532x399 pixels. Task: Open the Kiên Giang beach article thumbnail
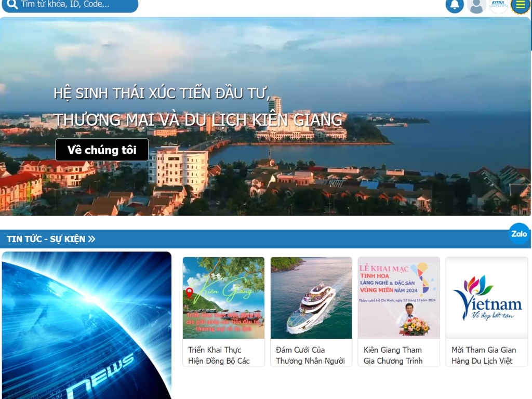point(223,298)
